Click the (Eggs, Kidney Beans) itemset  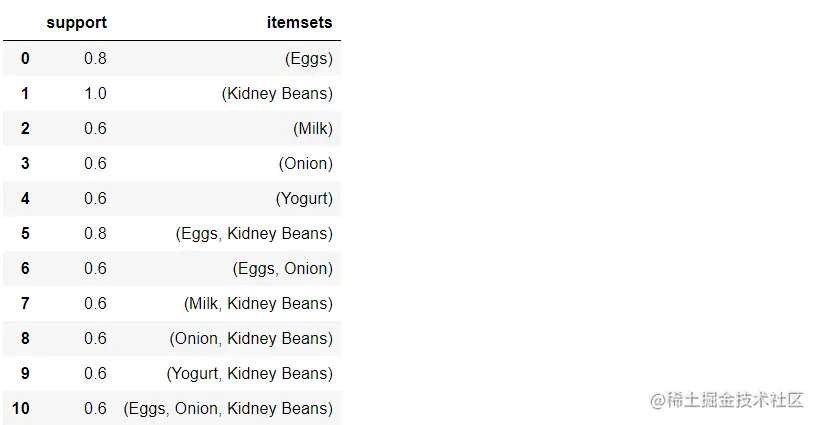pyautogui.click(x=254, y=233)
